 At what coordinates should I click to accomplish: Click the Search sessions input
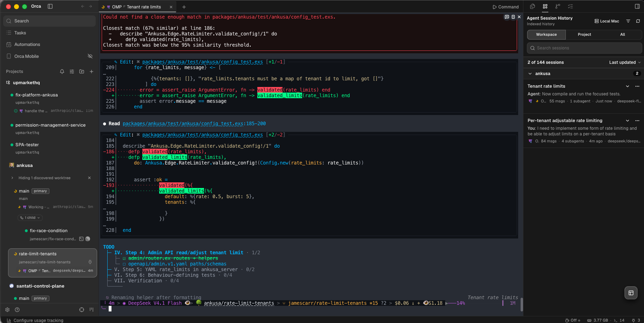pos(584,48)
